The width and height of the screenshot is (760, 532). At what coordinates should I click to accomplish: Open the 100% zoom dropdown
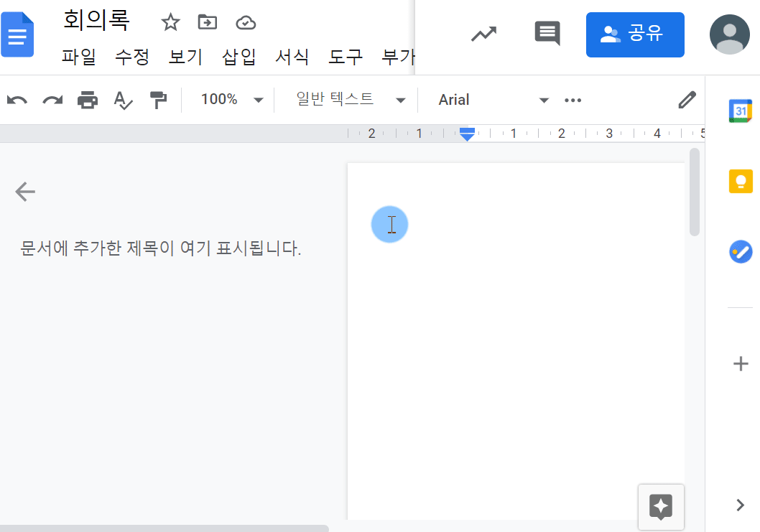[232, 100]
